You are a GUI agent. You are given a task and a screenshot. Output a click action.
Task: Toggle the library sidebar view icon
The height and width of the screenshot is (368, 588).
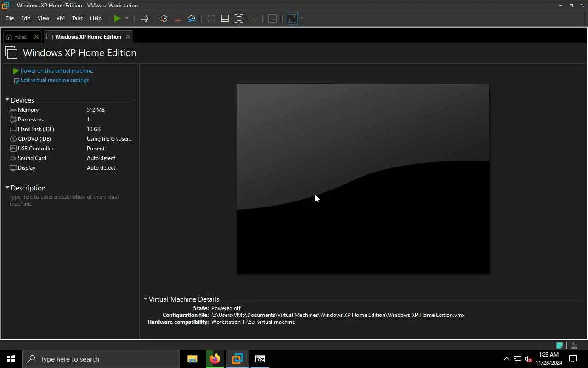[211, 18]
